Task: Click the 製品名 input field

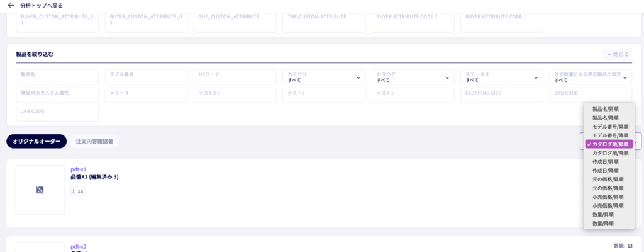Action: click(57, 77)
